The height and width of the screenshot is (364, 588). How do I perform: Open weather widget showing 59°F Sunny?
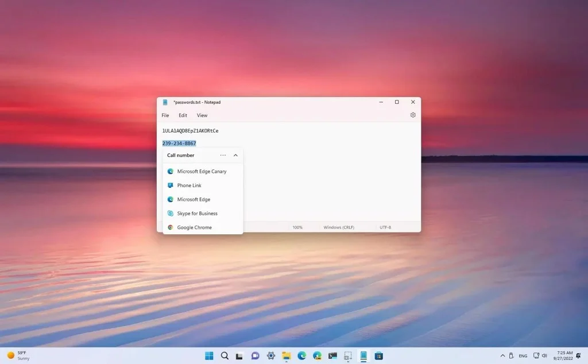(18, 356)
